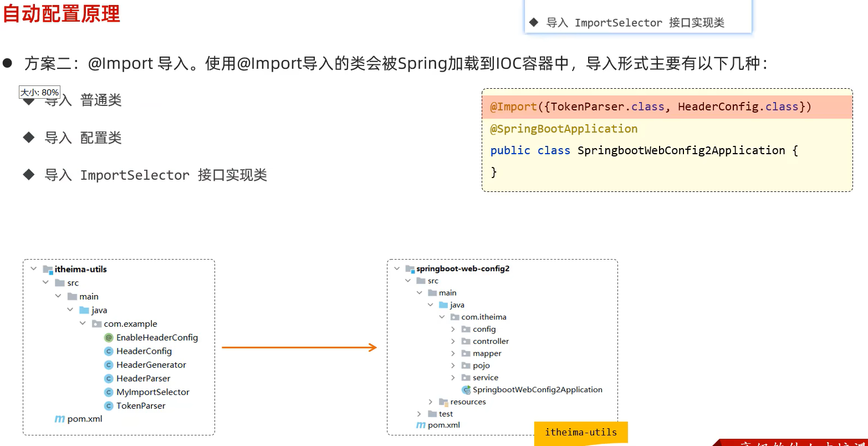Expand the service package chevron

point(453,378)
